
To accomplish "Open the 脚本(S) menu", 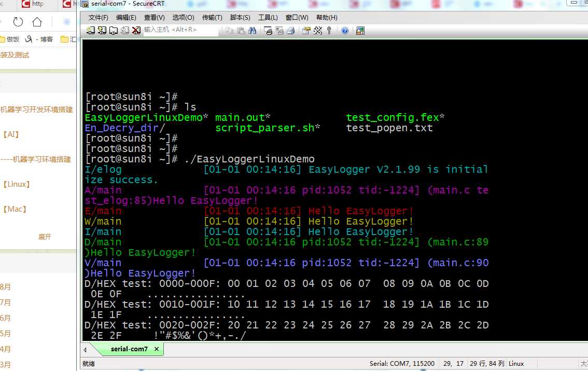I will click(x=240, y=18).
